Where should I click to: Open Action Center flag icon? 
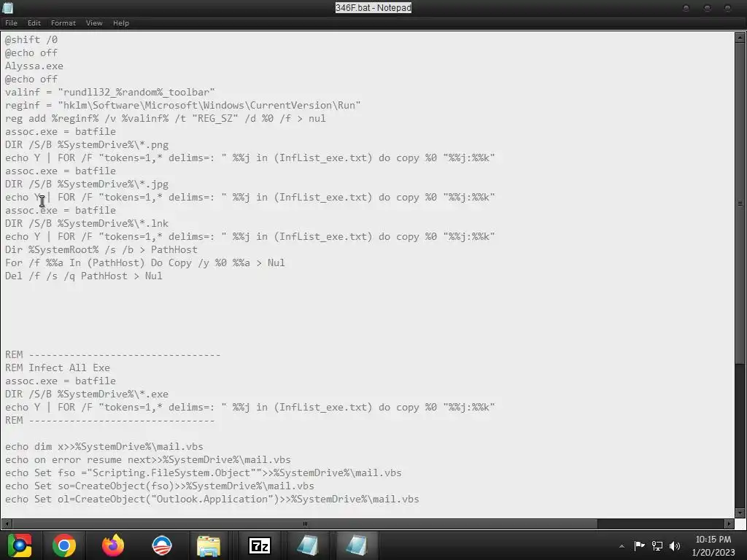[x=639, y=545]
